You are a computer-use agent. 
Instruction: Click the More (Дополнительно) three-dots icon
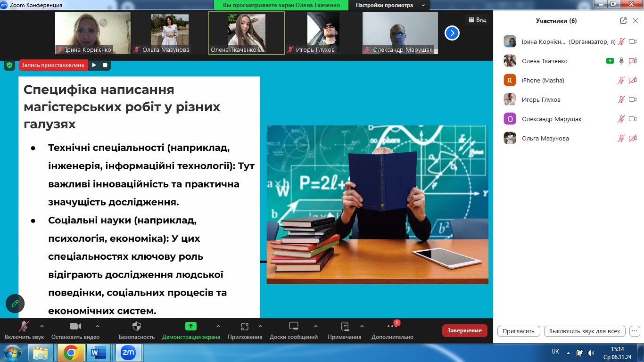click(x=392, y=327)
